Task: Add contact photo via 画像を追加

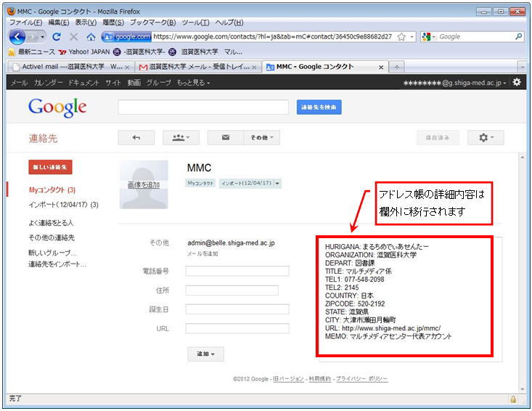Action: [x=144, y=184]
